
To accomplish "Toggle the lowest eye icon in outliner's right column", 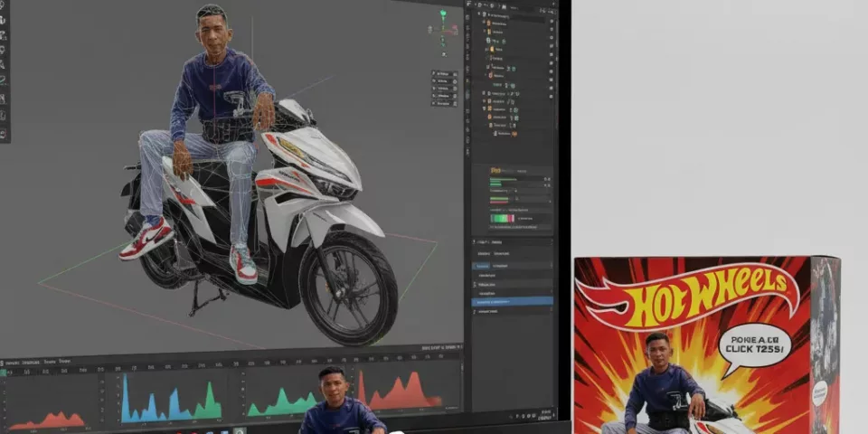I will (x=551, y=96).
